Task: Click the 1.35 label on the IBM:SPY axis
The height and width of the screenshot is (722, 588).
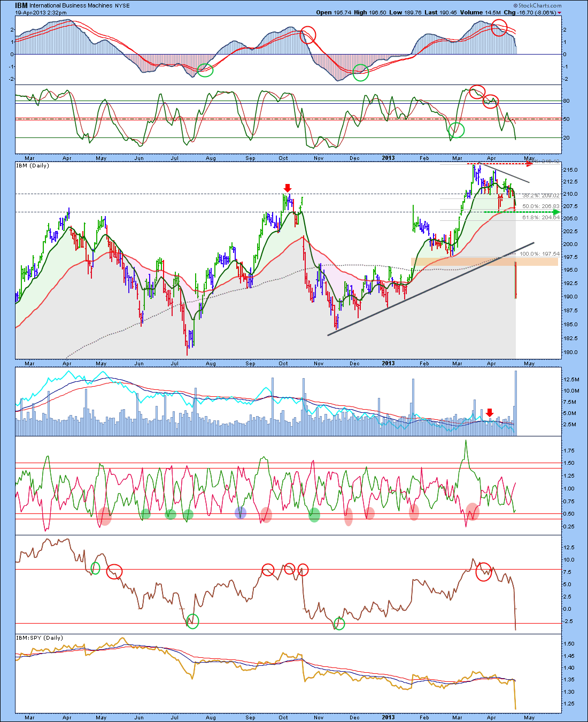Action: [569, 680]
